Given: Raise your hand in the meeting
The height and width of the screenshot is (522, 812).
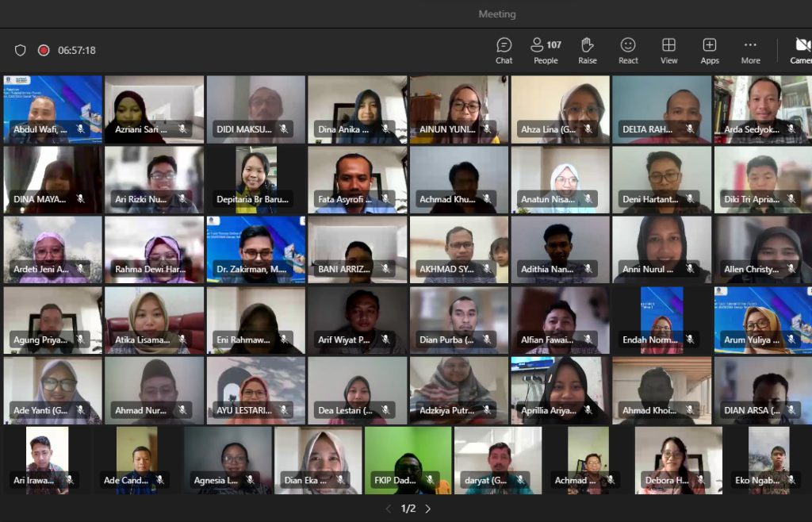Looking at the screenshot, I should click(x=587, y=50).
